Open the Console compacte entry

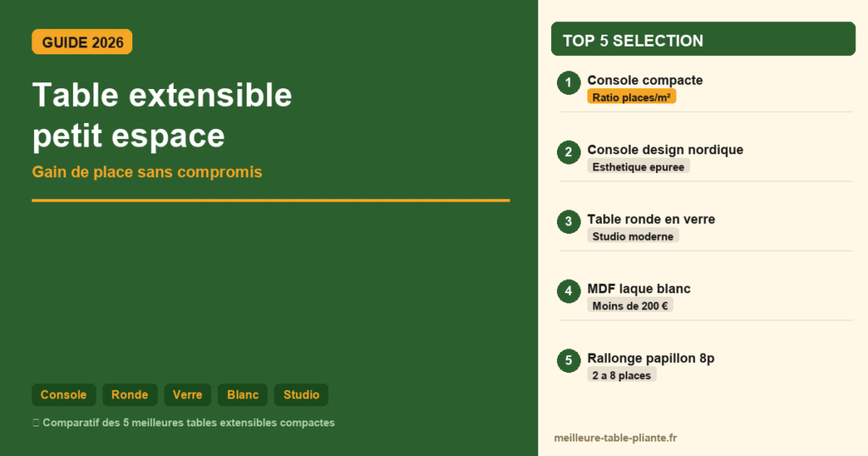[645, 81]
